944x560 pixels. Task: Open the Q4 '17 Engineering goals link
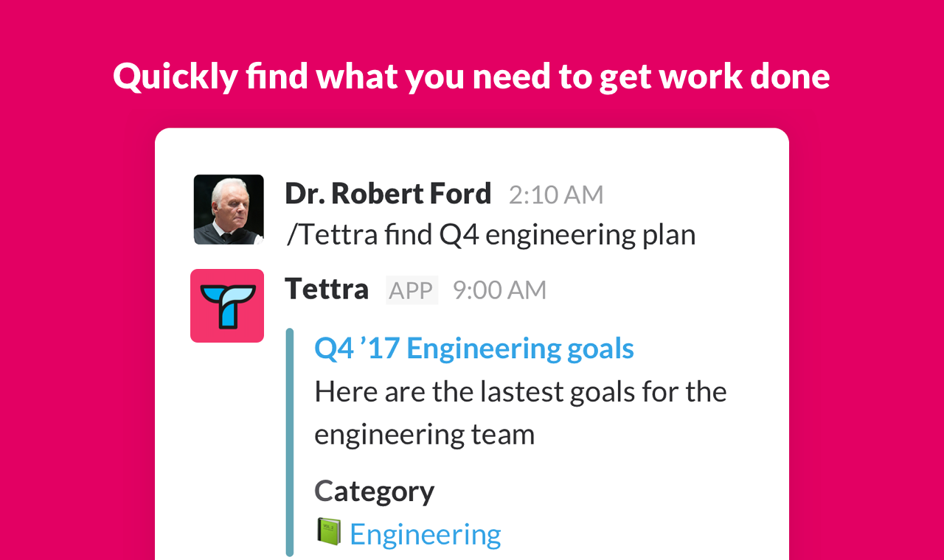coord(474,349)
